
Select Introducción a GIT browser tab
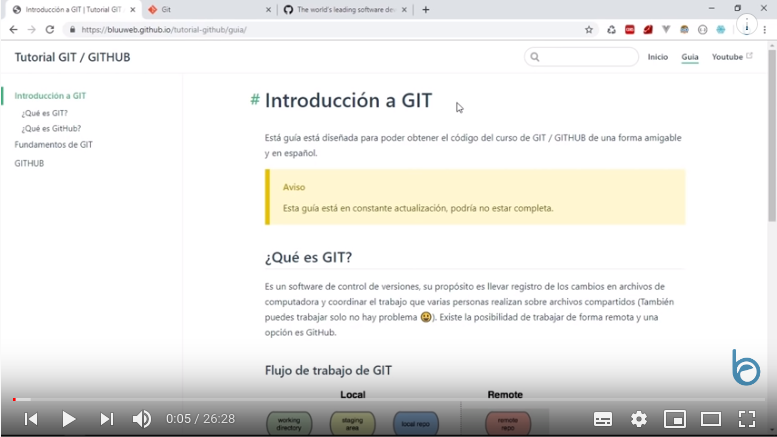pyautogui.click(x=73, y=9)
